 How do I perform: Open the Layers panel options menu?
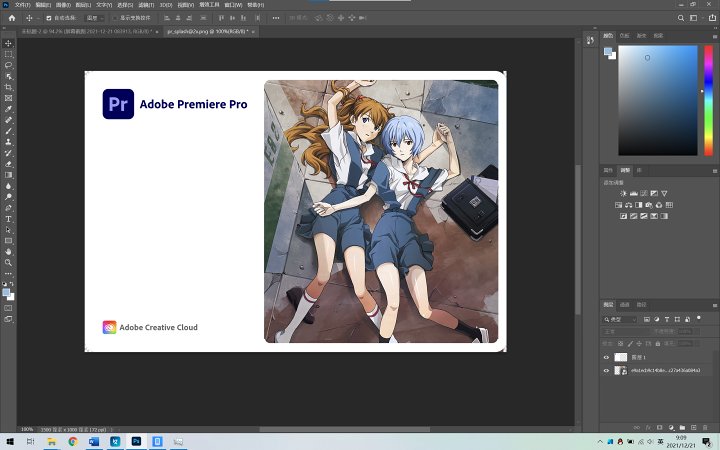pyautogui.click(x=714, y=305)
